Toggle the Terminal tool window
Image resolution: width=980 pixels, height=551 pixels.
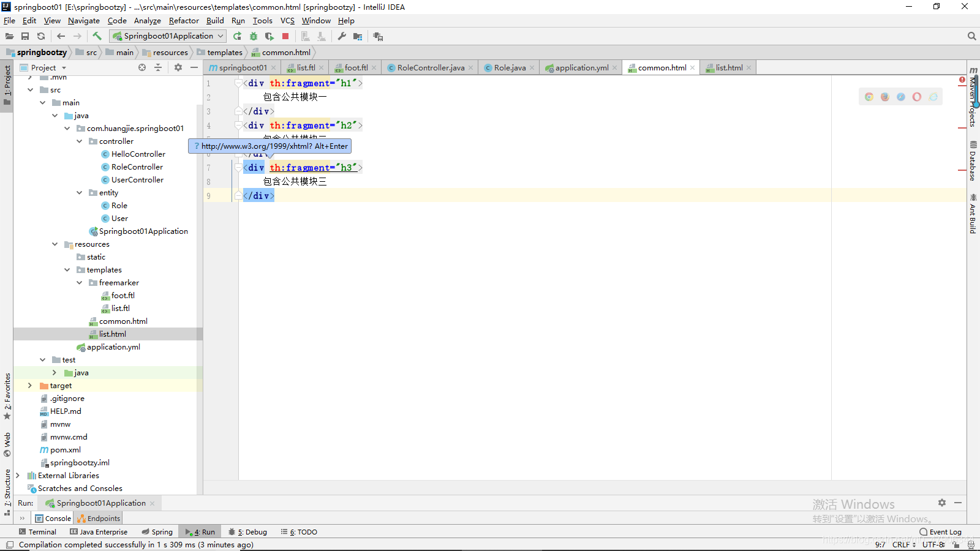[37, 532]
